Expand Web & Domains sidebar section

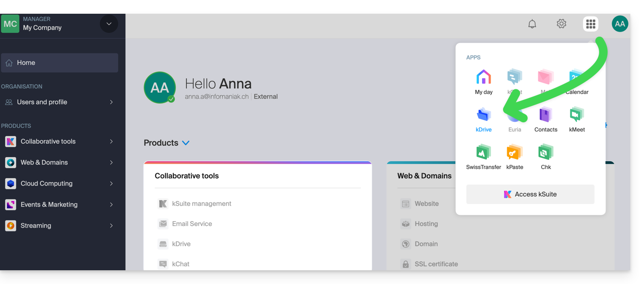(x=60, y=163)
